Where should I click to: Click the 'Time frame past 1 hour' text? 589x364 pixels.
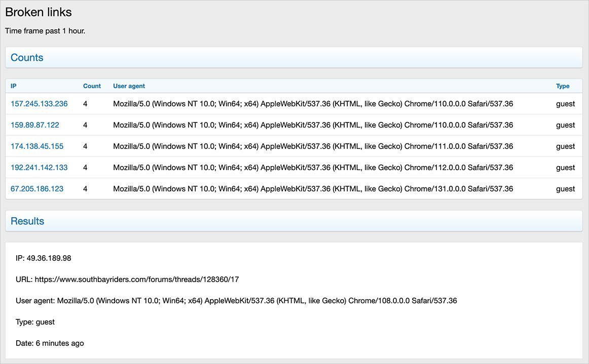pyautogui.click(x=45, y=31)
